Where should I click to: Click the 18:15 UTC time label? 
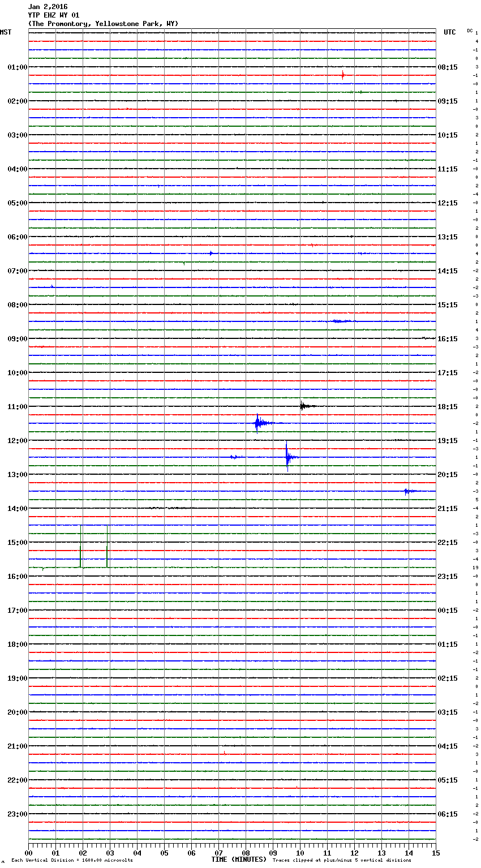click(x=448, y=407)
